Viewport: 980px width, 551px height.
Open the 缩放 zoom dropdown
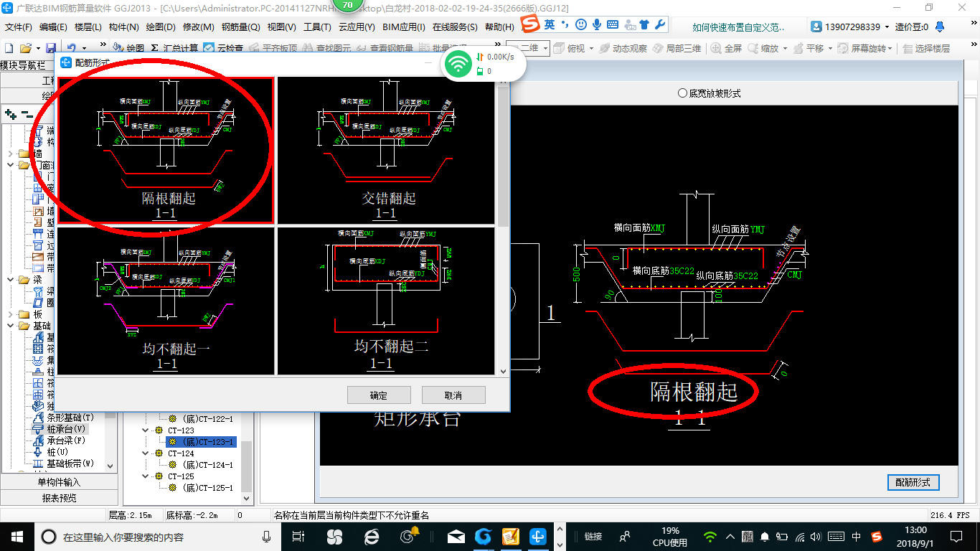point(785,48)
